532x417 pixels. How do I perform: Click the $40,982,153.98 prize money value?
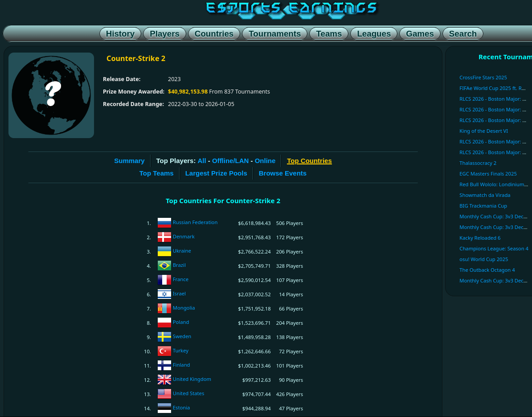click(x=188, y=92)
